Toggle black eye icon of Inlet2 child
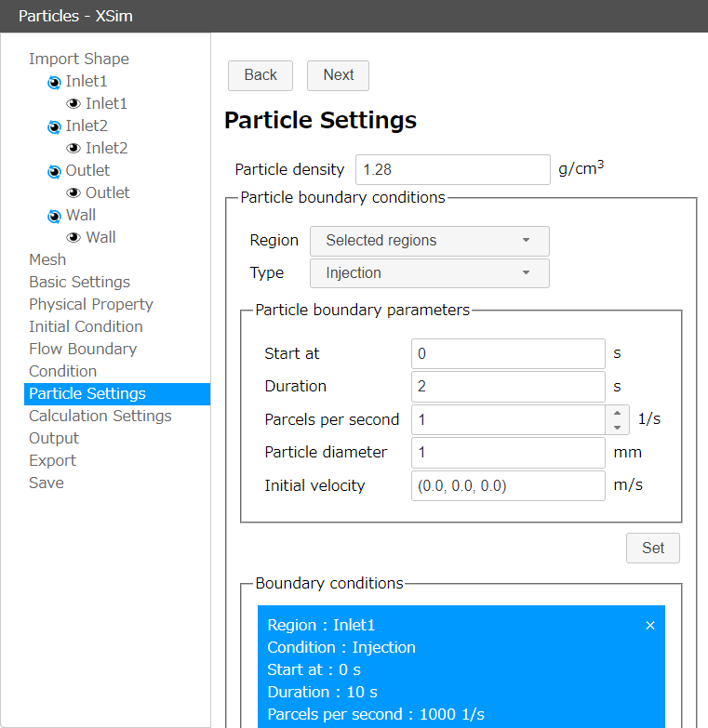 [73, 148]
